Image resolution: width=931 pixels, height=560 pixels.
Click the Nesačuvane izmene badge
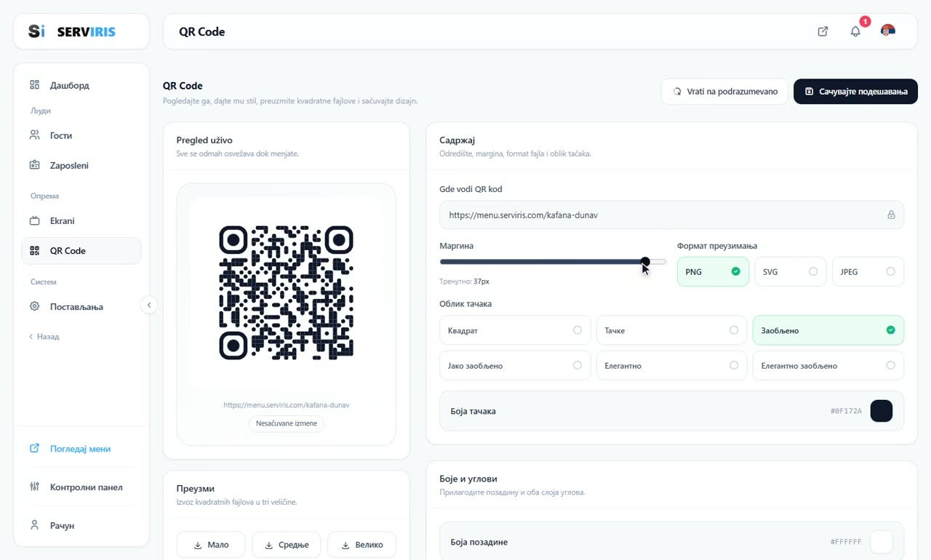pos(287,423)
